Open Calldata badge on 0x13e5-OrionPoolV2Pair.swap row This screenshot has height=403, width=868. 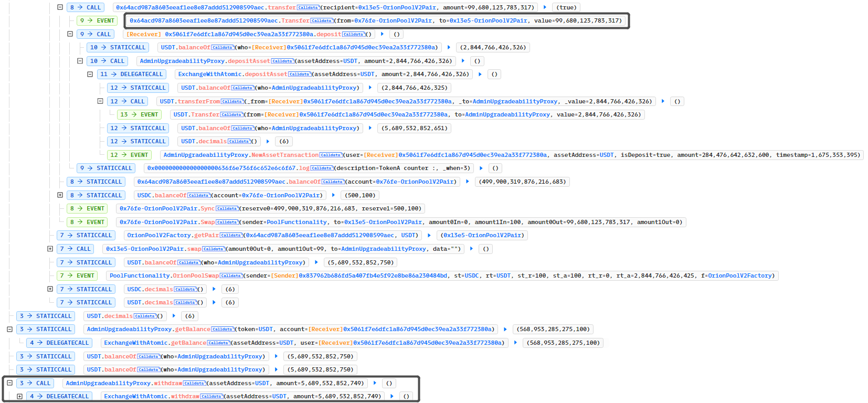click(x=213, y=249)
